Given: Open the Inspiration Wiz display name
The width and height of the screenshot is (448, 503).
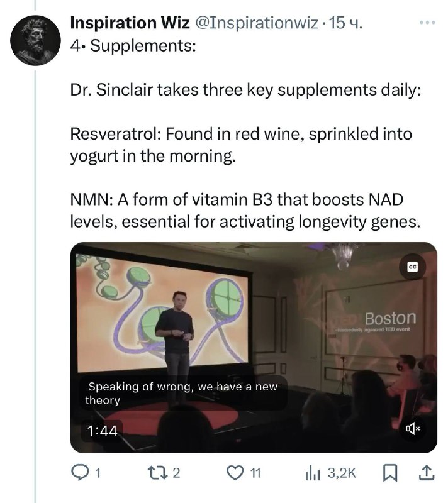Looking at the screenshot, I should [x=130, y=23].
